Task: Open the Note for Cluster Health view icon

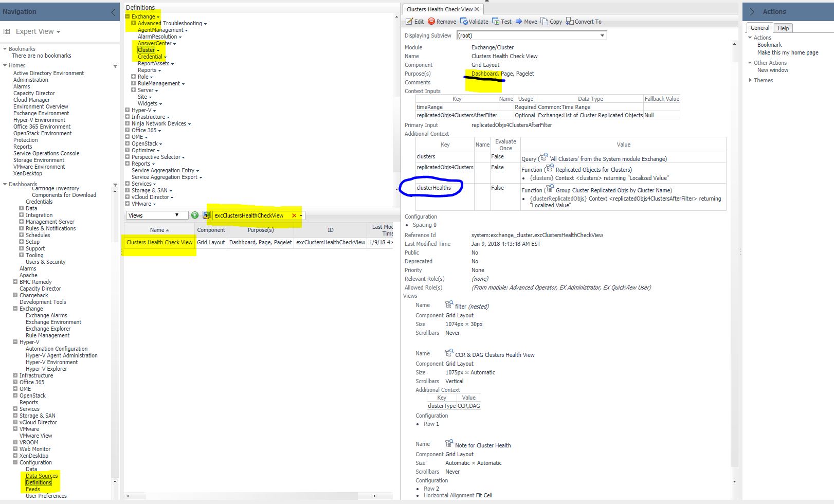Action: click(449, 443)
